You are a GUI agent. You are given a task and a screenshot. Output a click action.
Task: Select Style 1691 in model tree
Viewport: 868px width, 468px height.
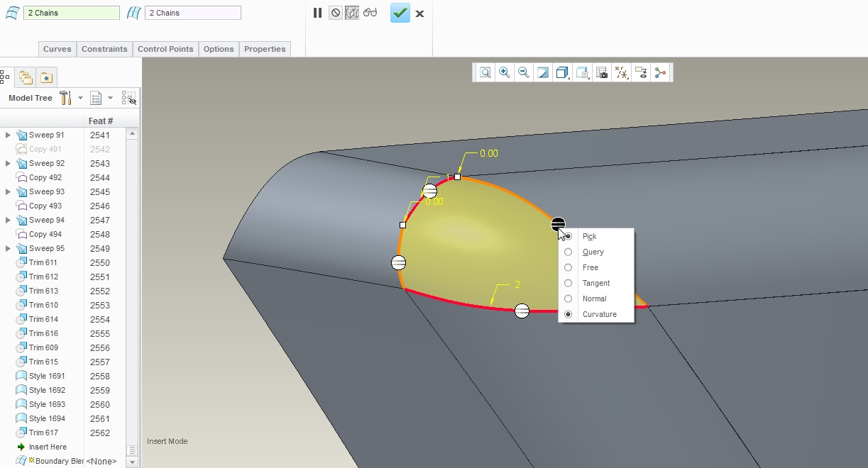point(47,376)
